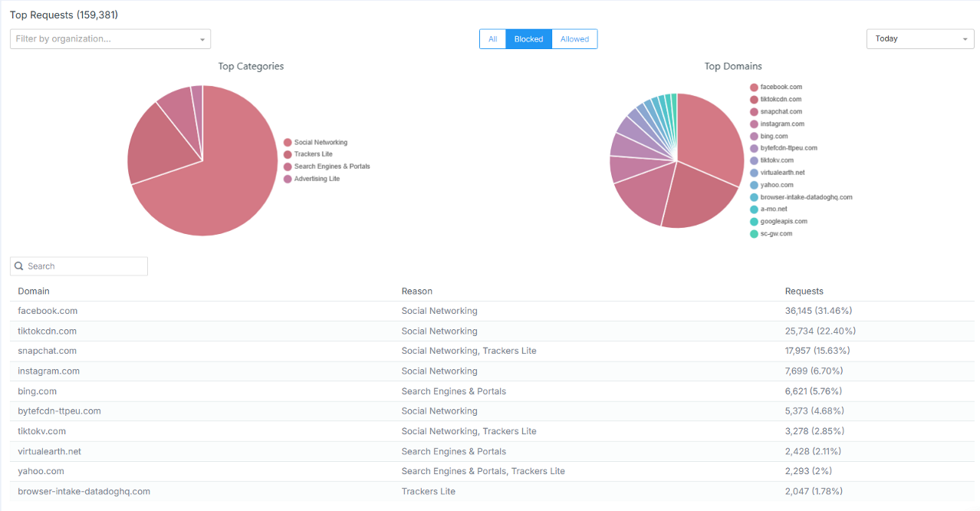Click bing.com's Search Engines & Portals reason
The image size is (980, 511).
pyautogui.click(x=454, y=391)
